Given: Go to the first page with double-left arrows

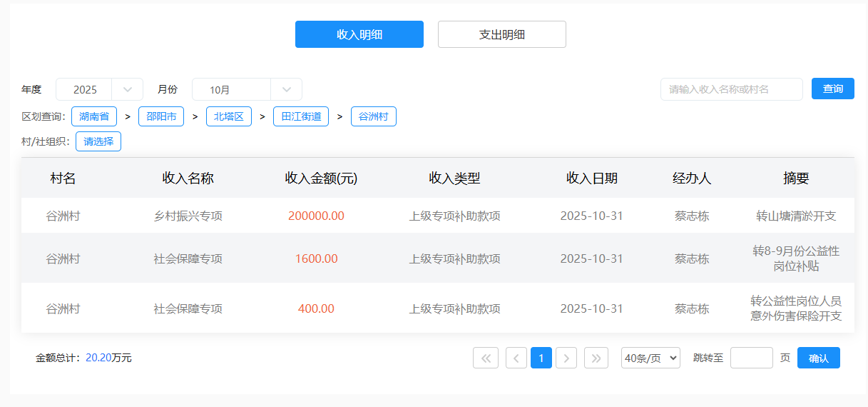Looking at the screenshot, I should [486, 358].
